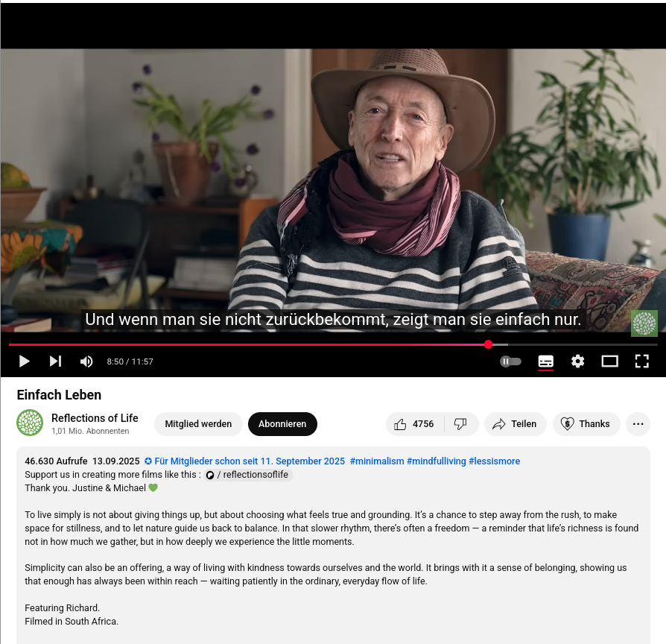Mute the video volume
Image resolution: width=666 pixels, height=644 pixels.
tap(86, 362)
